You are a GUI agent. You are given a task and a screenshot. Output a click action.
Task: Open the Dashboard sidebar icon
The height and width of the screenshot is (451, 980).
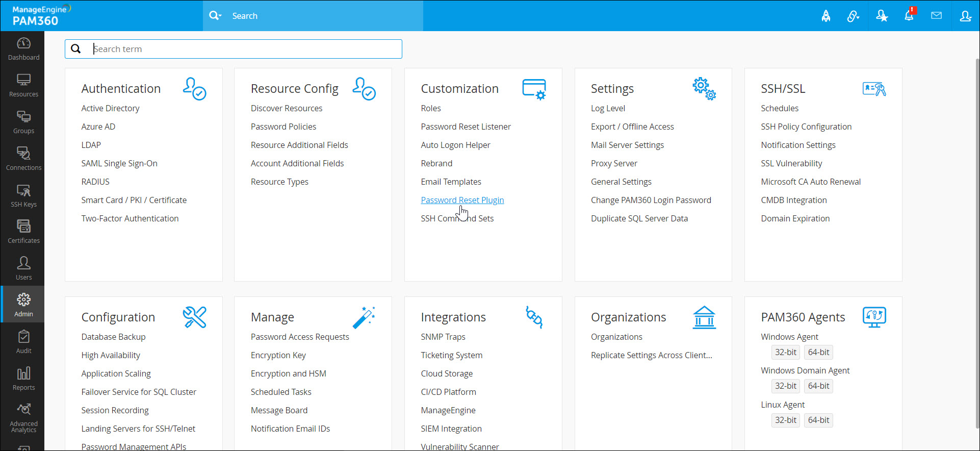(23, 49)
